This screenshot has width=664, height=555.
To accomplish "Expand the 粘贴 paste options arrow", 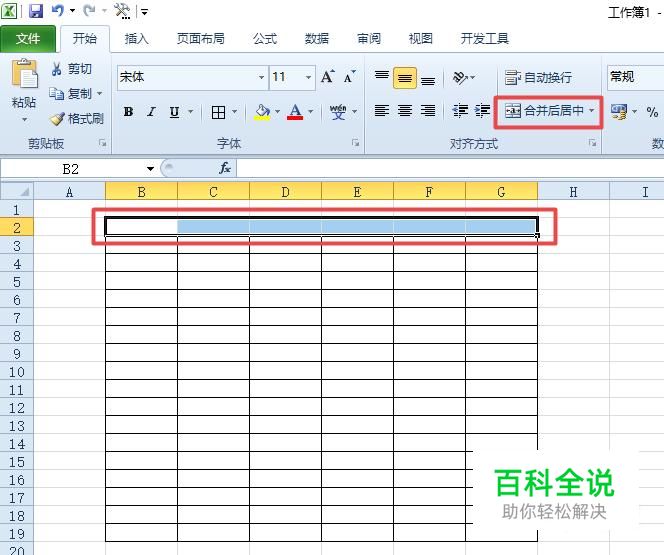I will [24, 120].
